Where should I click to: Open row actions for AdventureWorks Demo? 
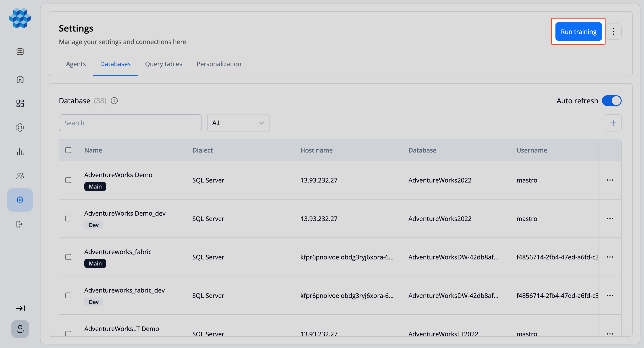point(610,180)
